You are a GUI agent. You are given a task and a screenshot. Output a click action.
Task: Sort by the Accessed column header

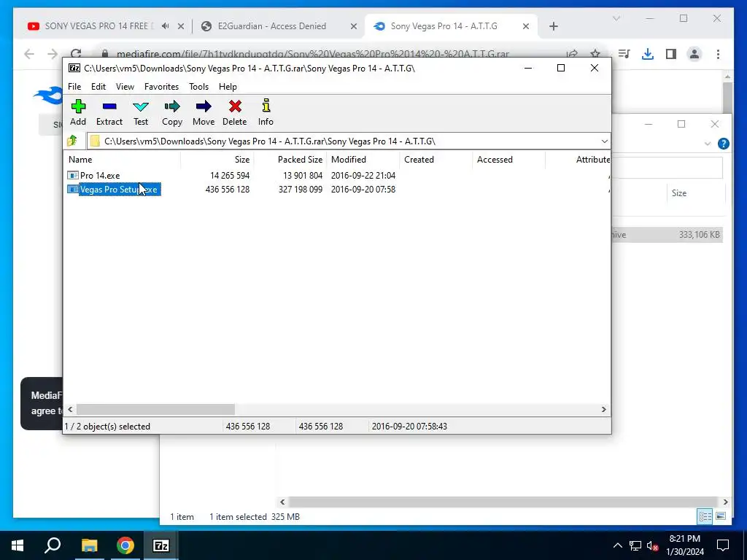click(508, 160)
